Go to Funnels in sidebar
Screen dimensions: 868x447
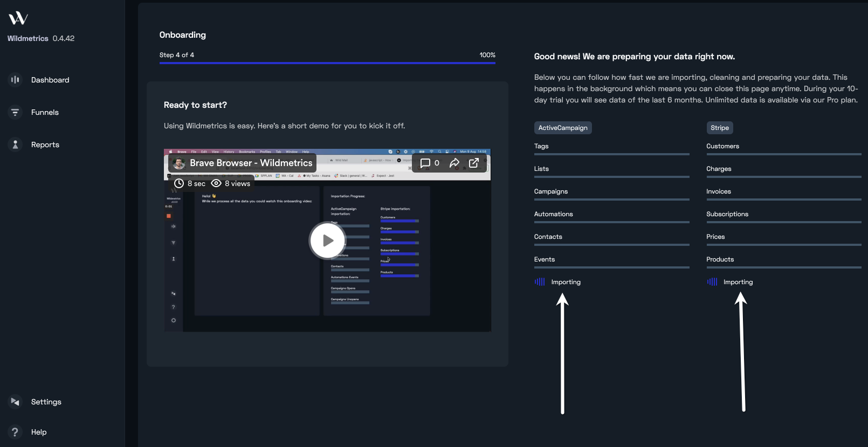(45, 112)
